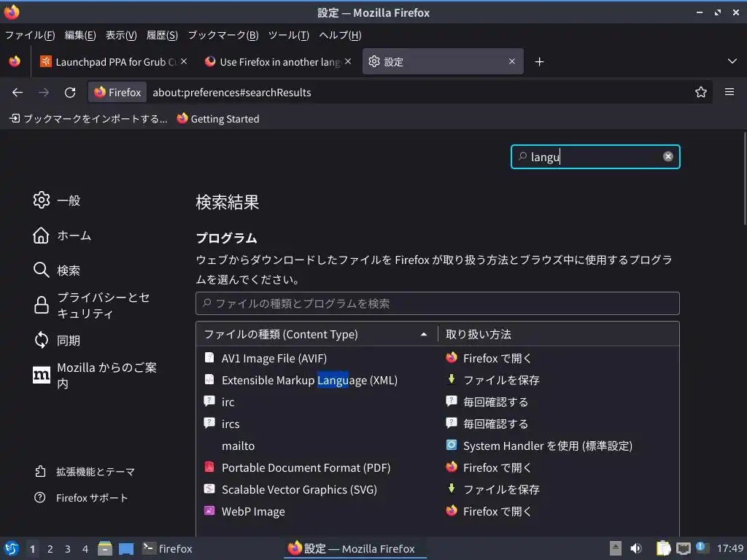Open the Firefox hamburger application menu
This screenshot has height=560, width=747.
pyautogui.click(x=729, y=92)
